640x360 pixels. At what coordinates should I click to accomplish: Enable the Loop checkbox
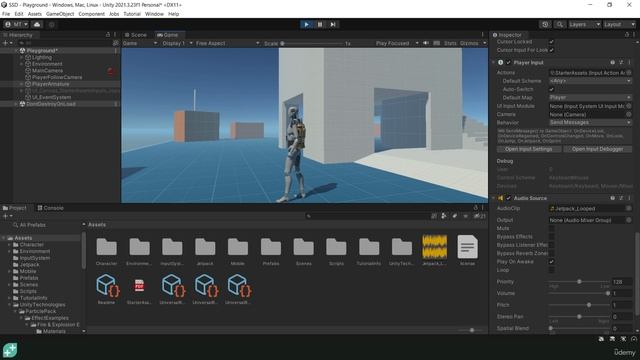[551, 270]
